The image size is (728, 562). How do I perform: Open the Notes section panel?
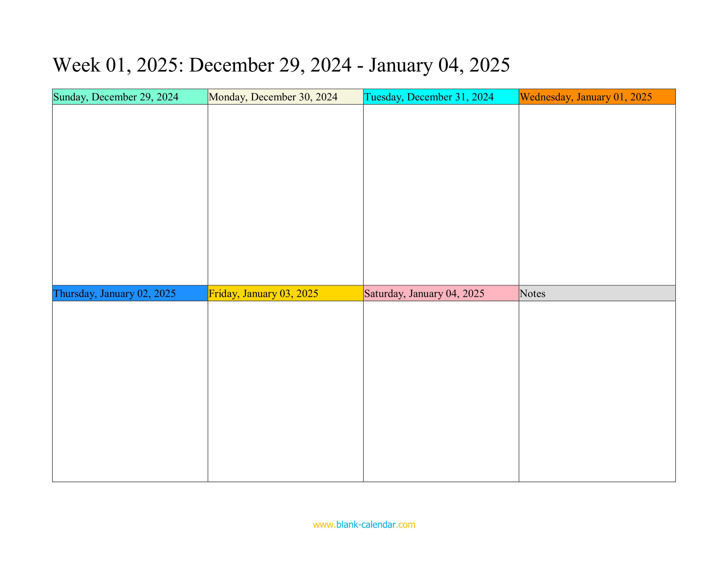597,294
